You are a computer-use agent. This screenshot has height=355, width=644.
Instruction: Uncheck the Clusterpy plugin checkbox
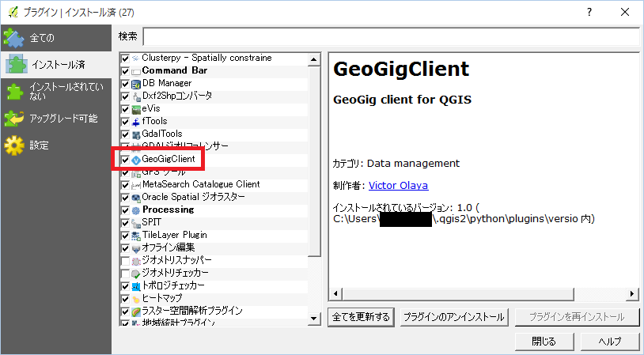125,59
